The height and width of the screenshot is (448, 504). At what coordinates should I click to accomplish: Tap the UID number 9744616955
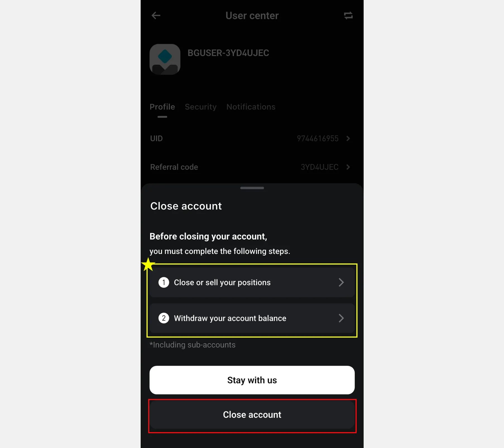coord(318,139)
